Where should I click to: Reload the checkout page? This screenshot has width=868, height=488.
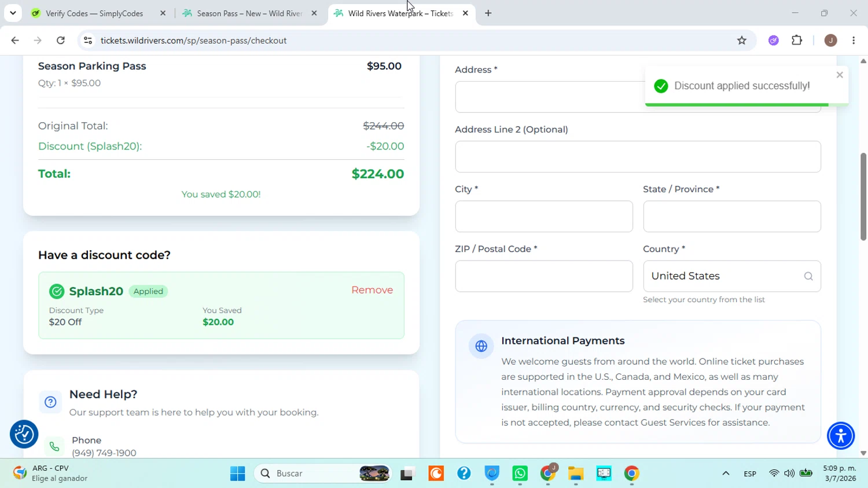click(61, 41)
